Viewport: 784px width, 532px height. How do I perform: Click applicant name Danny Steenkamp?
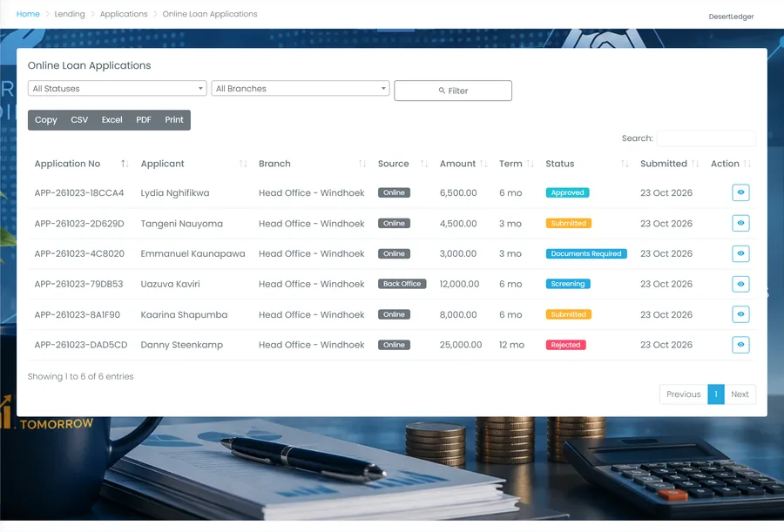point(181,345)
